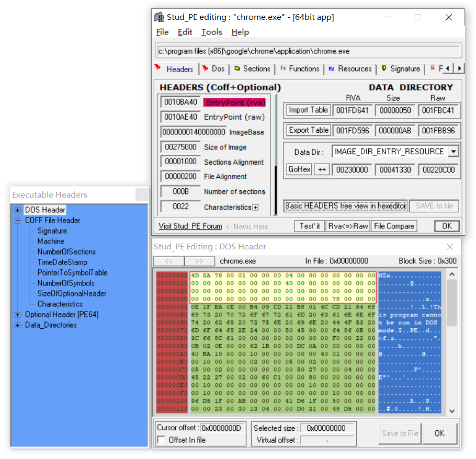The width and height of the screenshot is (476, 459).
Task: Click the Size of Image value field
Action: [x=180, y=147]
